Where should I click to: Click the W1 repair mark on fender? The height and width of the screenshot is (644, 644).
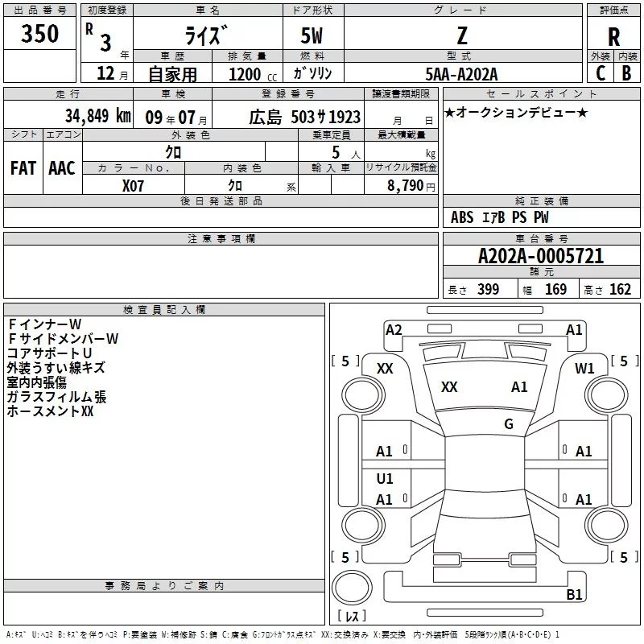[584, 368]
